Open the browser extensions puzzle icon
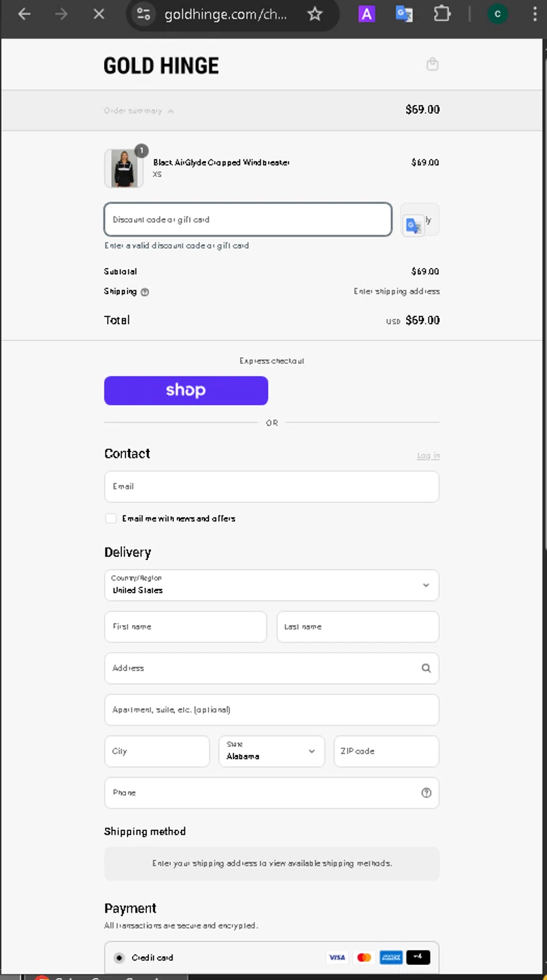547x980 pixels. point(442,14)
